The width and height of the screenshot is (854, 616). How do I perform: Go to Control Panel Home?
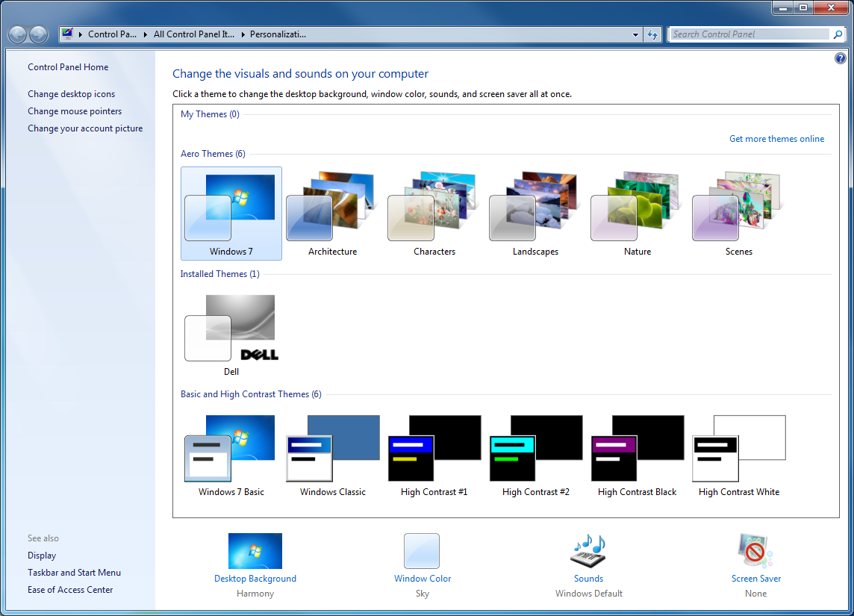coord(68,67)
